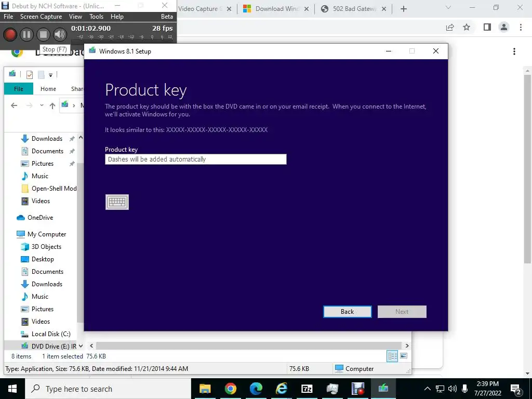
Task: Open Debut Tools menu
Action: pos(96,16)
